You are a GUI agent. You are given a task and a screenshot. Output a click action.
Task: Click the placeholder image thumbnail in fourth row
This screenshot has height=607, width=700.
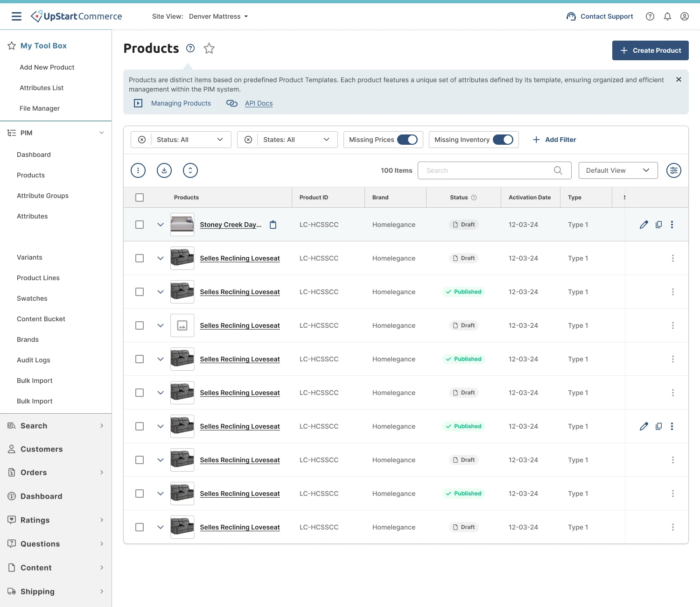click(x=182, y=325)
